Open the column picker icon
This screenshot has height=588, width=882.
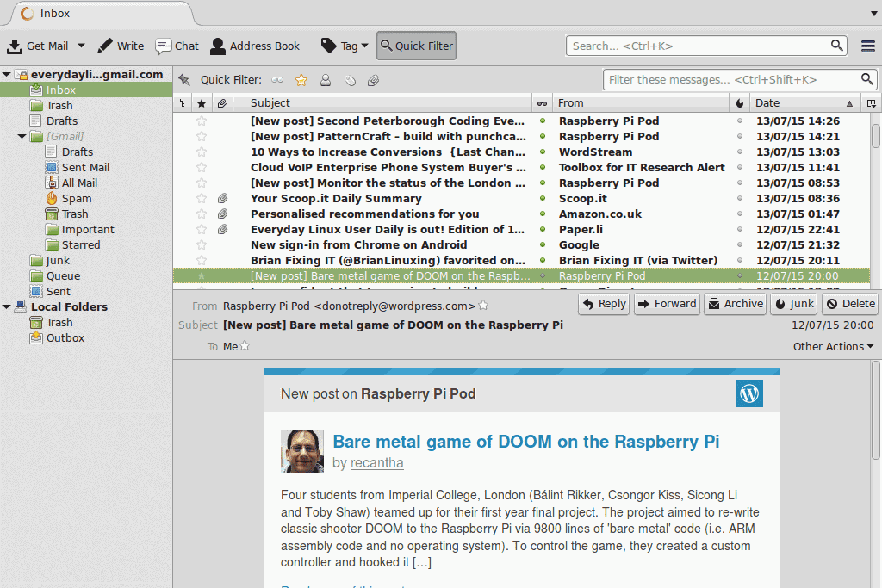point(872,102)
